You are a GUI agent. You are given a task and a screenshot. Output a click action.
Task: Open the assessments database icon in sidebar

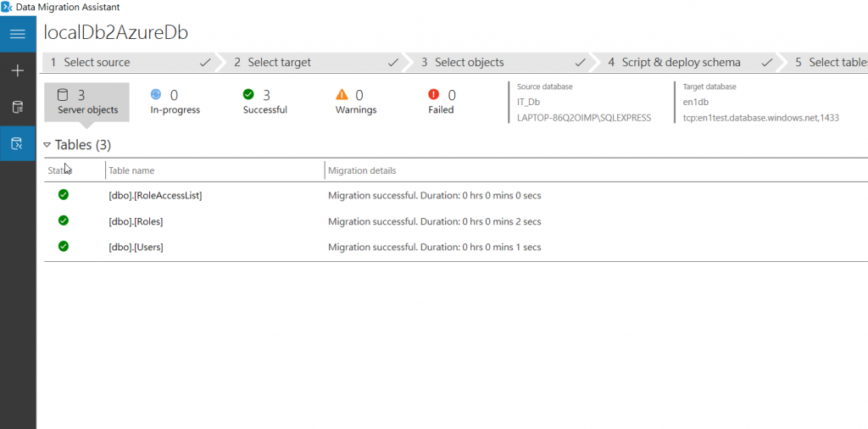18,108
